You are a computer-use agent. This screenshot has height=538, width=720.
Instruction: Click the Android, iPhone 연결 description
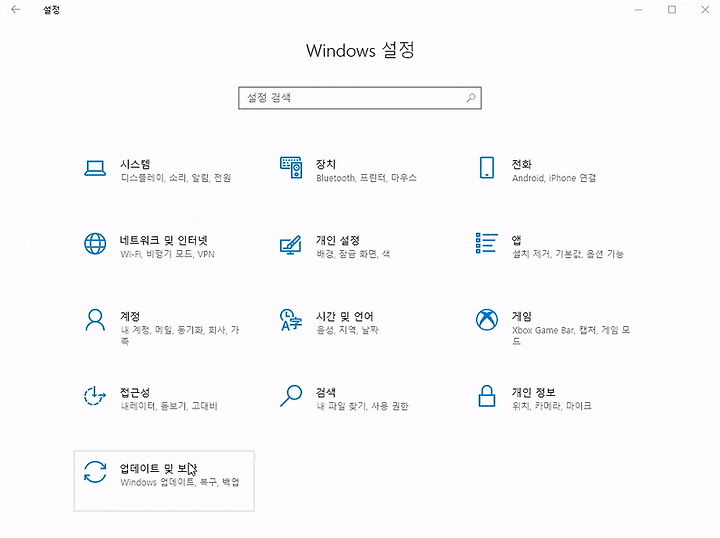click(554, 178)
